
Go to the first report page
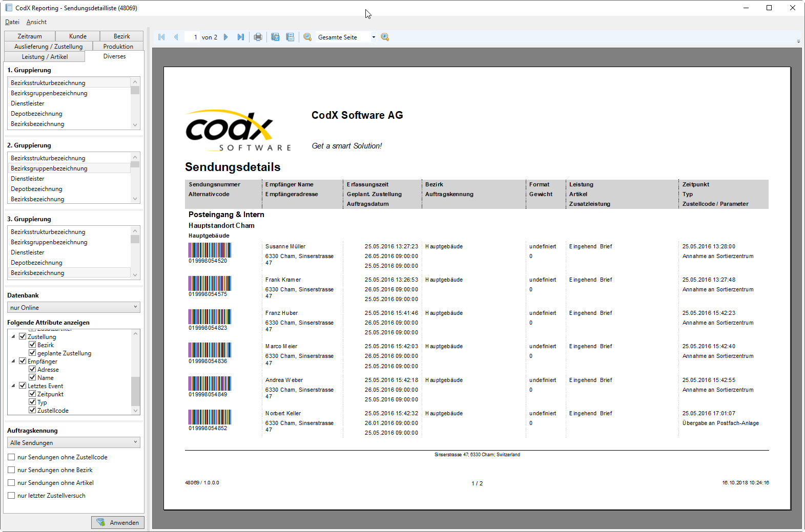tap(162, 37)
